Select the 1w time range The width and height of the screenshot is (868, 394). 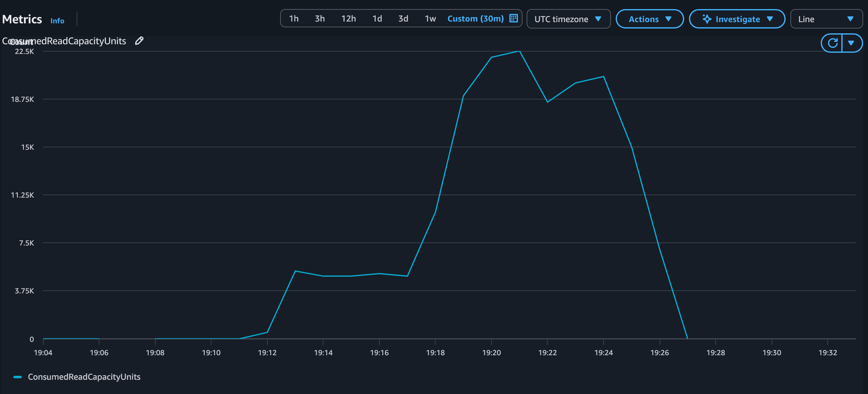(430, 18)
